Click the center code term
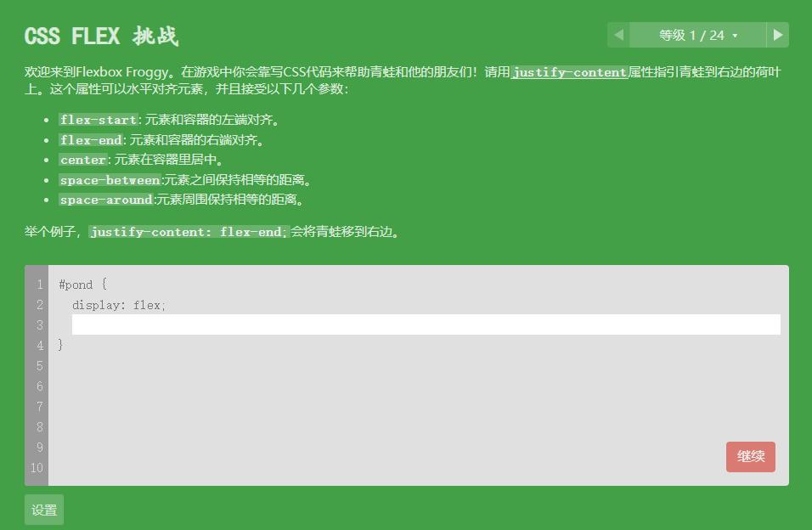 point(83,160)
